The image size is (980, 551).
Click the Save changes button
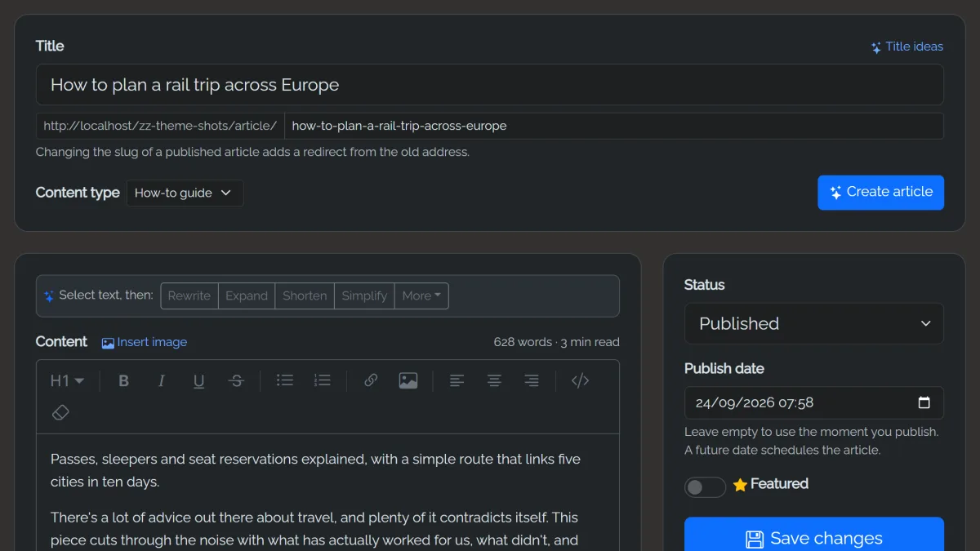(813, 538)
